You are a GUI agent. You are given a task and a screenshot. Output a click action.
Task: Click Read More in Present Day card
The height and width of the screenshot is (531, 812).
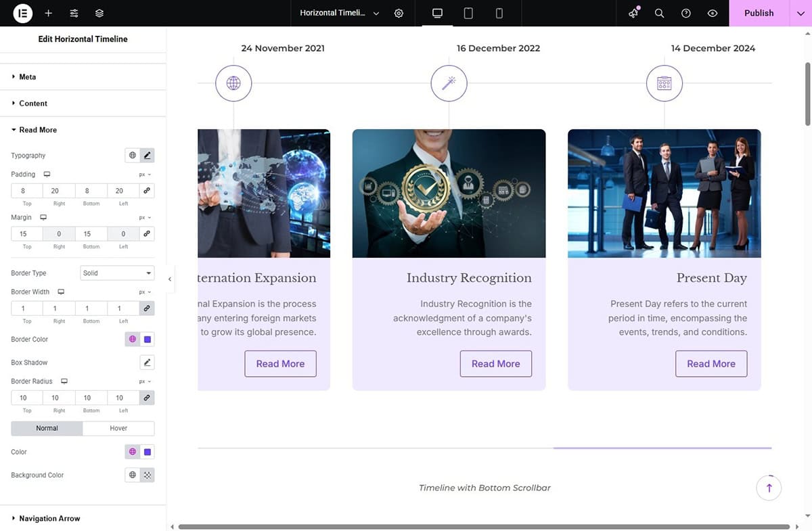tap(711, 363)
